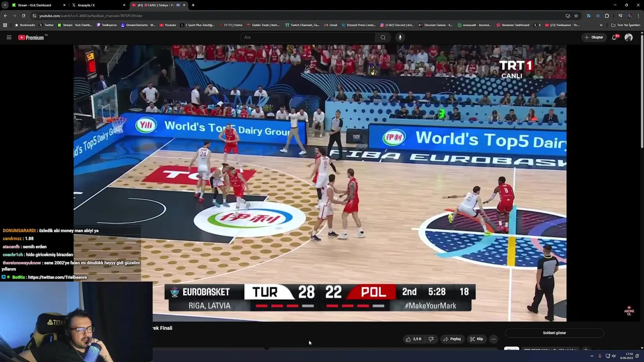644x362 pixels.
Task: Click the ABONE OL subscribe watermark
Action: coord(629,311)
